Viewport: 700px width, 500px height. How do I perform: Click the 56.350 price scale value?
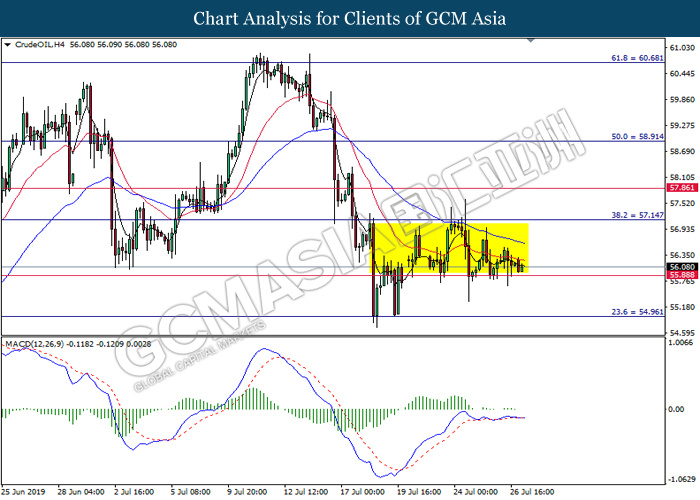click(683, 255)
